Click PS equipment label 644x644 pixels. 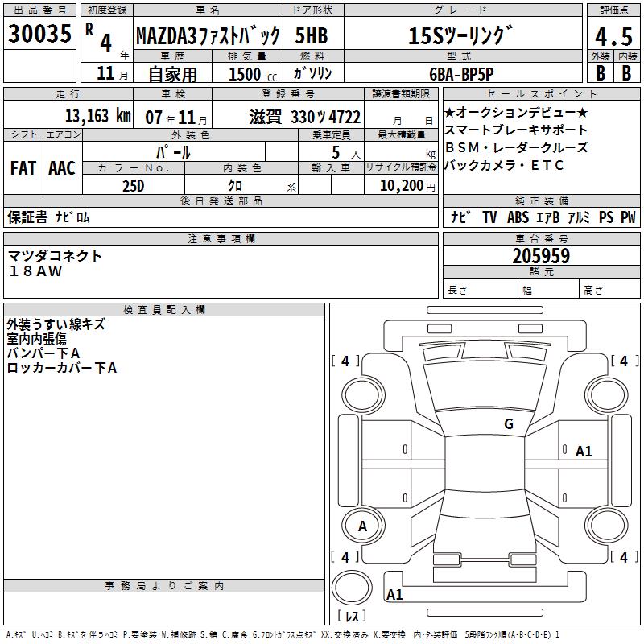click(606, 217)
